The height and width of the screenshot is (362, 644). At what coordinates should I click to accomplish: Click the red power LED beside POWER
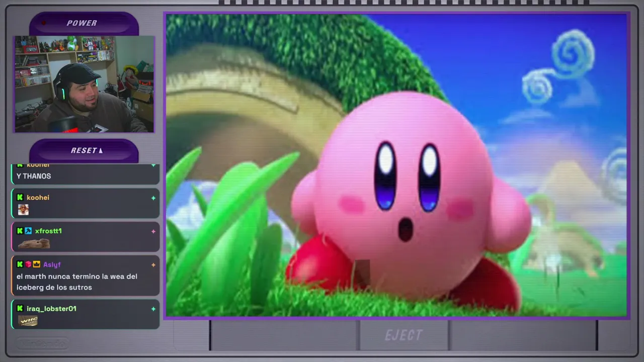(44, 22)
